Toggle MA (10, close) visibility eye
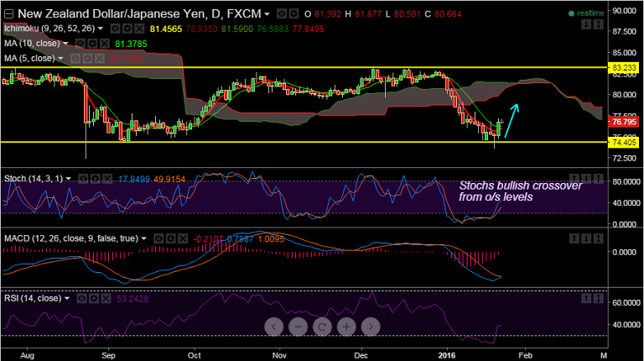Screen dimensions: 644x361 (x=80, y=44)
